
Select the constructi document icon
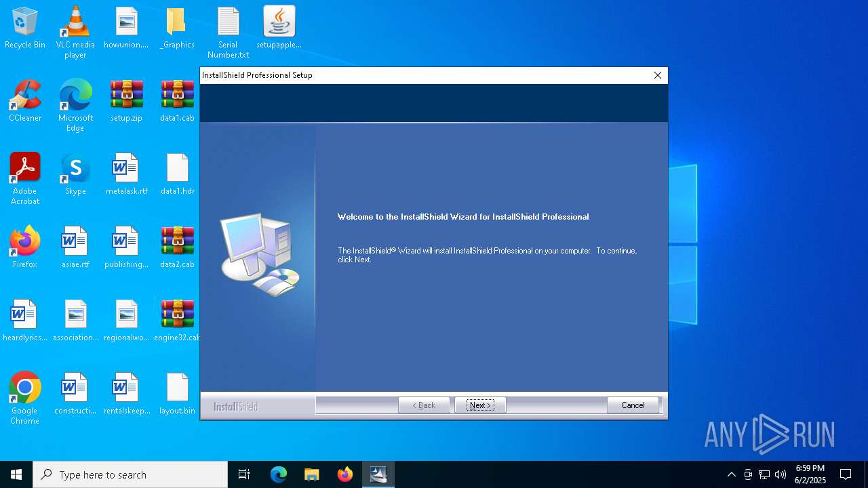tap(75, 394)
